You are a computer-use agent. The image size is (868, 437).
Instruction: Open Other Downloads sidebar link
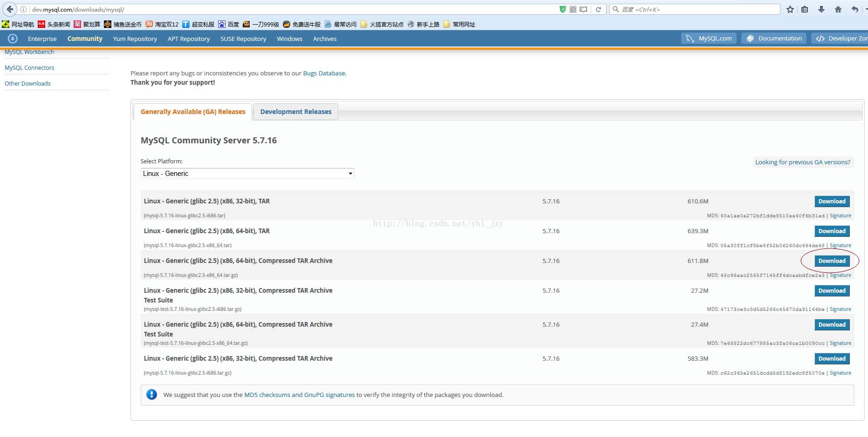point(27,83)
